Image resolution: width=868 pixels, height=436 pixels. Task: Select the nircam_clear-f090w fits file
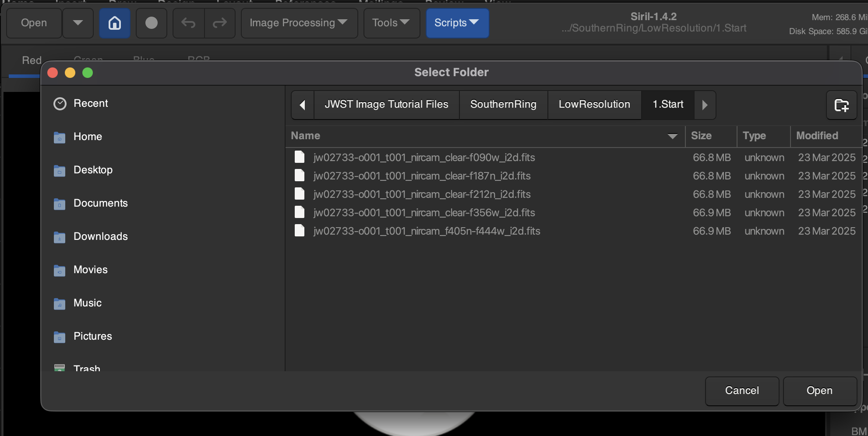coord(424,158)
